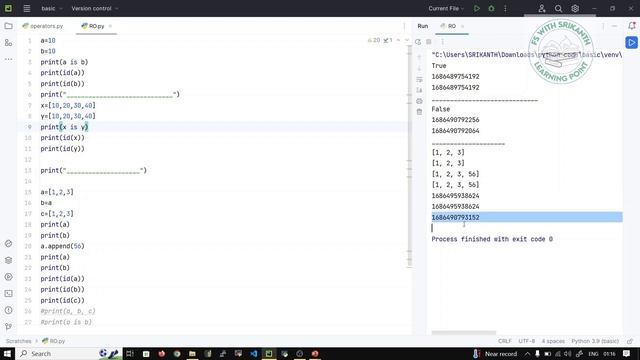Toggle read-only lock icon in status bar
Screen dimensions: 640x360
[630, 341]
